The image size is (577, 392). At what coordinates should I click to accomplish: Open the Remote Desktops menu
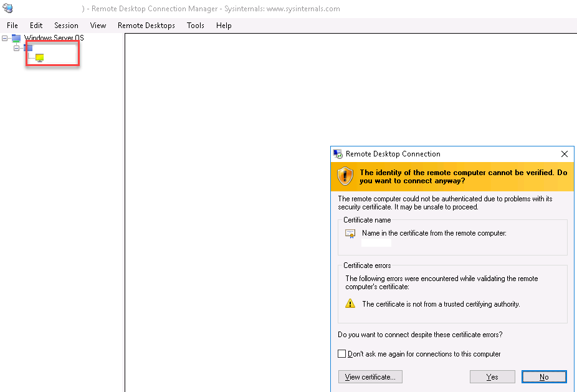pos(146,26)
